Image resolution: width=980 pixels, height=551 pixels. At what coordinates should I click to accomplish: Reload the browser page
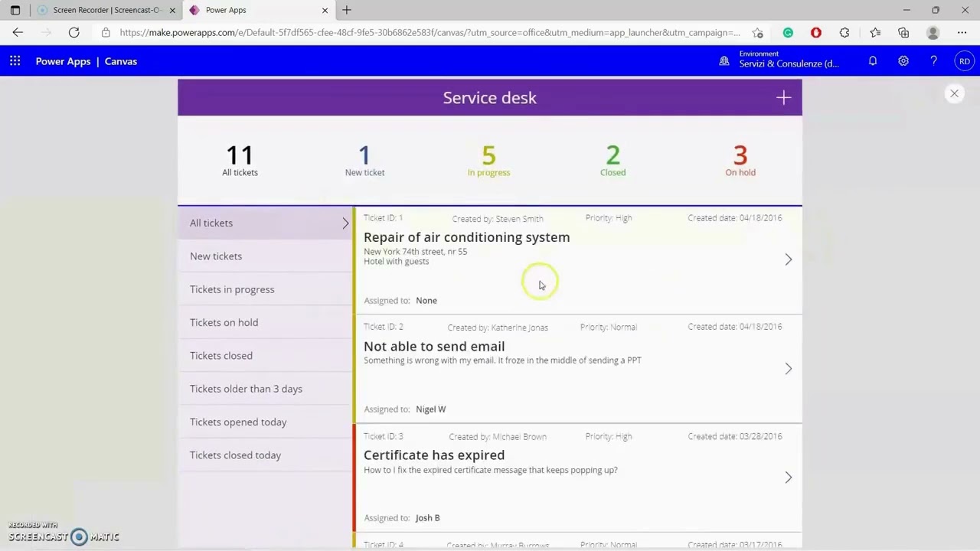73,33
